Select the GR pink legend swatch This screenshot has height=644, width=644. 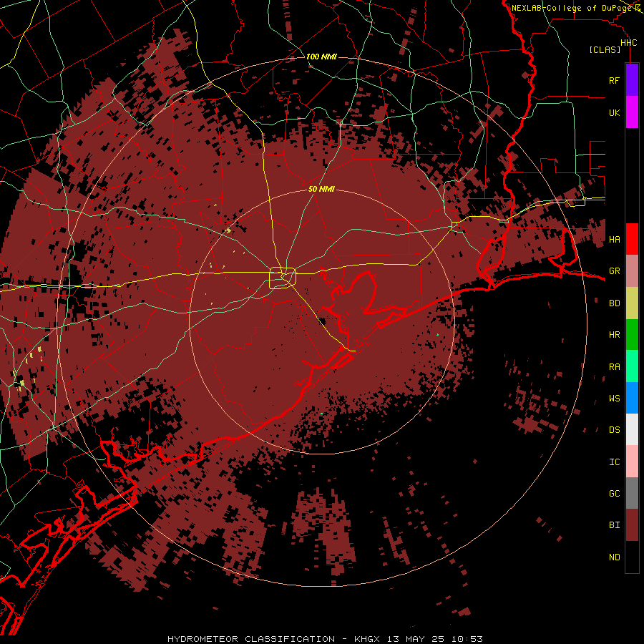(632, 271)
